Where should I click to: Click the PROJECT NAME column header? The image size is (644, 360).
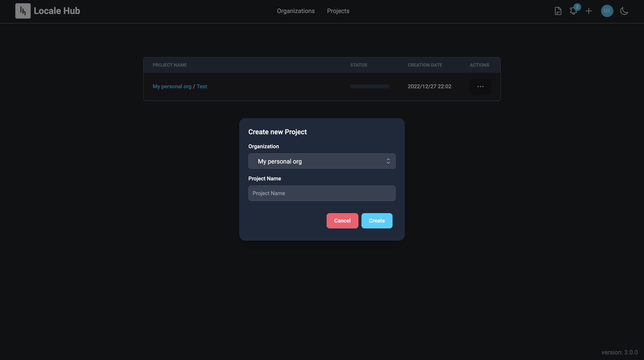click(x=169, y=65)
